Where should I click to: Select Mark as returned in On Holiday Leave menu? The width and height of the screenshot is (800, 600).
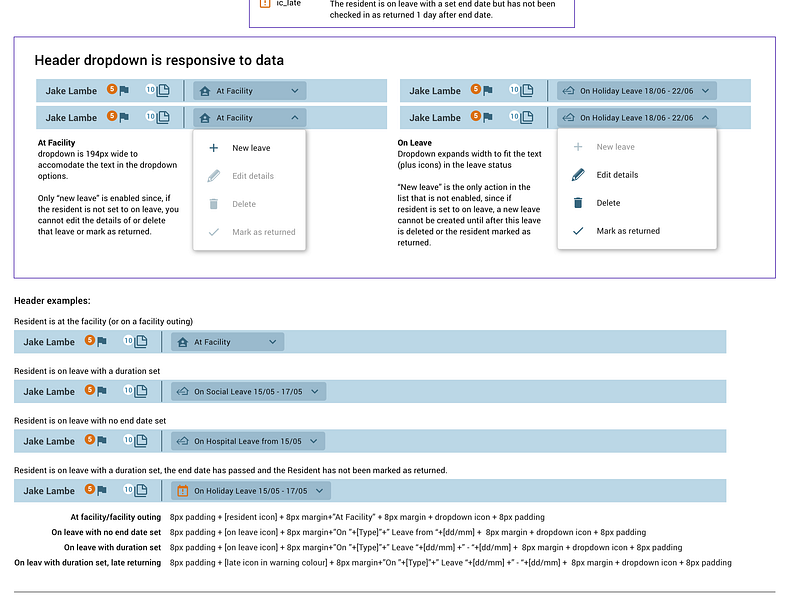[637, 231]
